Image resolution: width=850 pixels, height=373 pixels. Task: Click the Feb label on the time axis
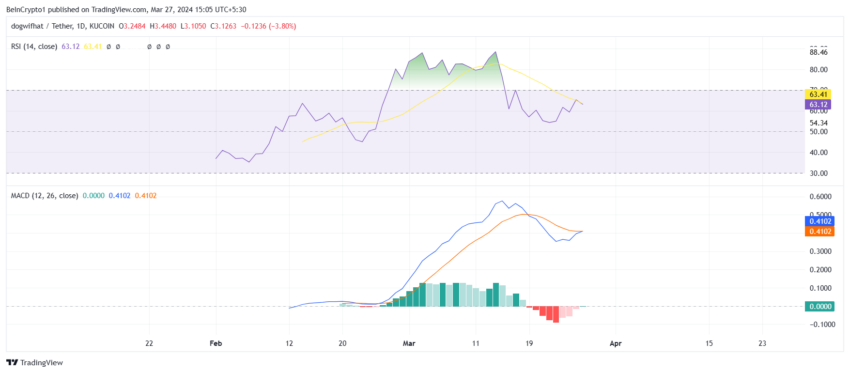point(216,343)
